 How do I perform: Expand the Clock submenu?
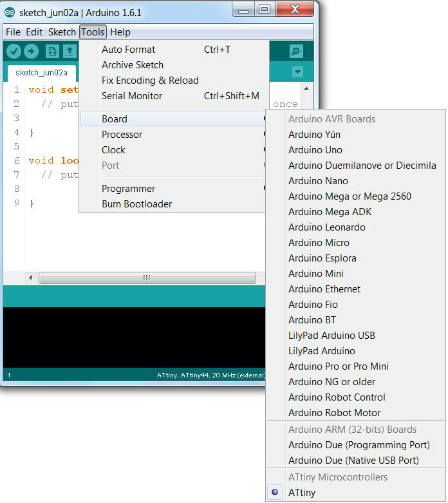click(173, 150)
